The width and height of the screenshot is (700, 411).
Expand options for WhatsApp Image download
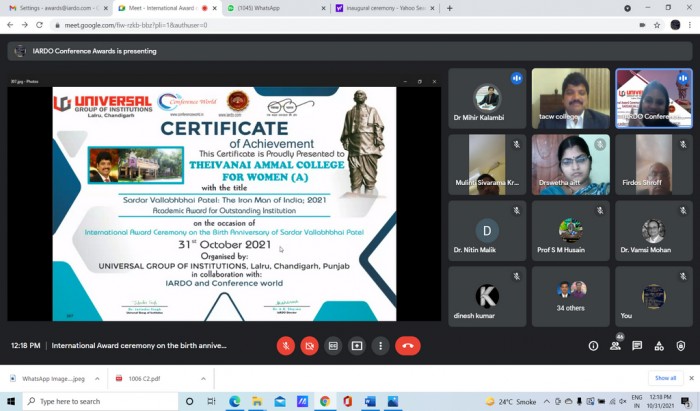click(x=97, y=379)
